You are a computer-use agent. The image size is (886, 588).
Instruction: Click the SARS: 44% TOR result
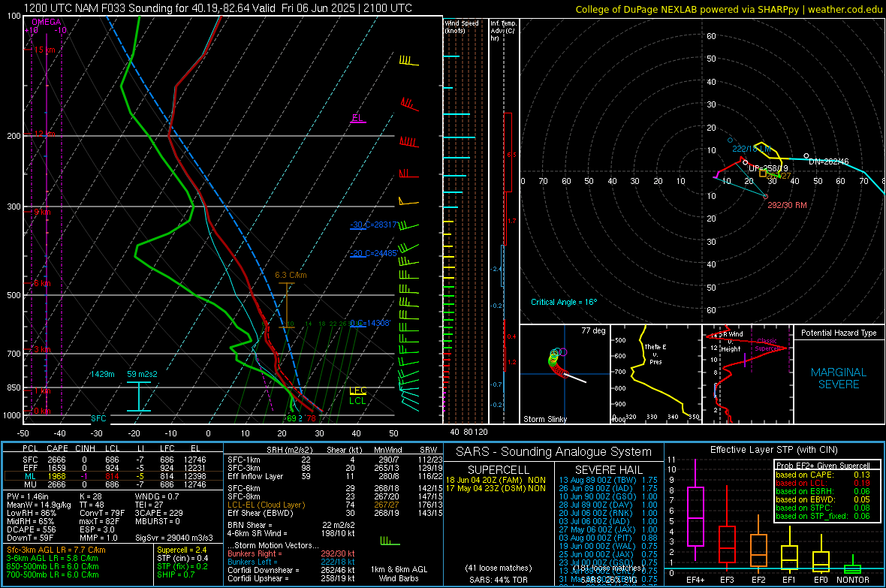point(498,580)
